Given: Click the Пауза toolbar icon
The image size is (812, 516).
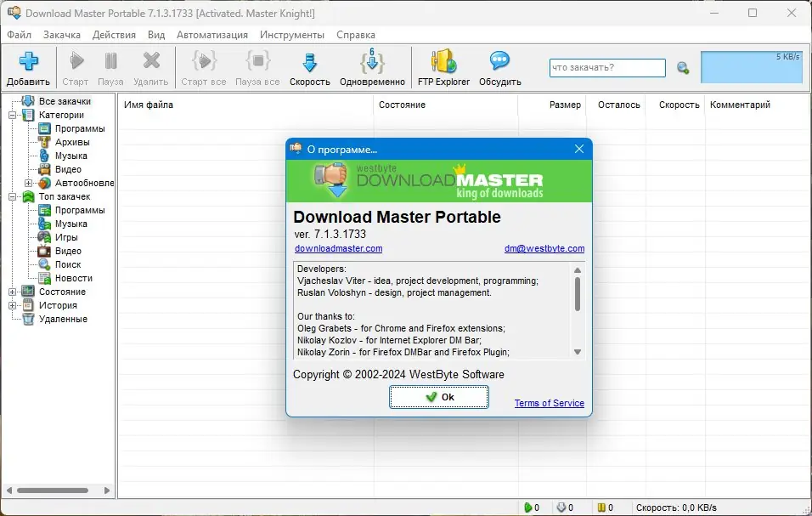Looking at the screenshot, I should point(110,61).
